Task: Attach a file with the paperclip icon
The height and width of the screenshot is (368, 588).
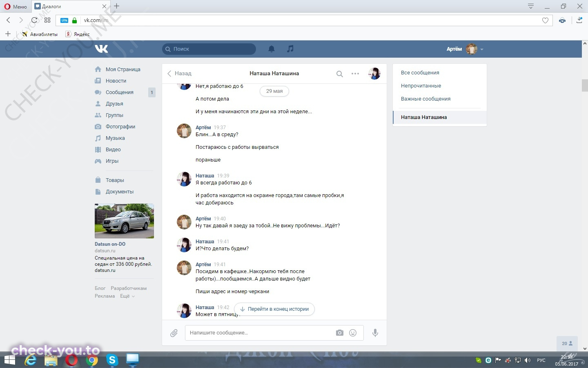Action: 174,333
